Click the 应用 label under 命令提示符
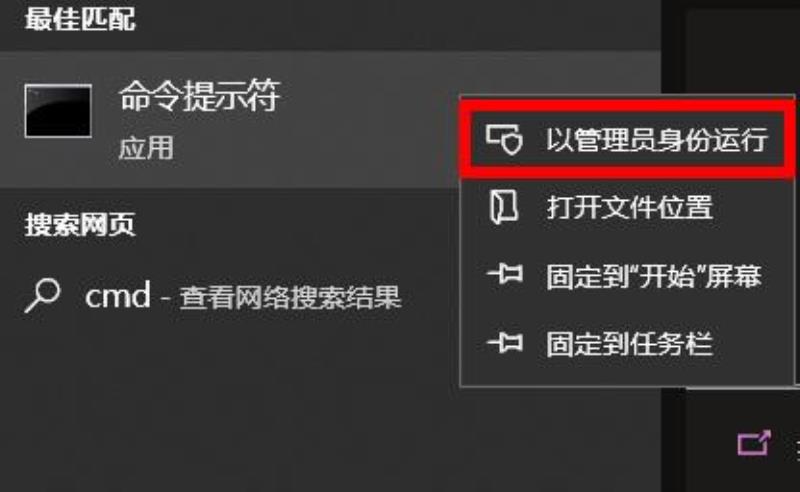Image resolution: width=800 pixels, height=492 pixels. (146, 148)
